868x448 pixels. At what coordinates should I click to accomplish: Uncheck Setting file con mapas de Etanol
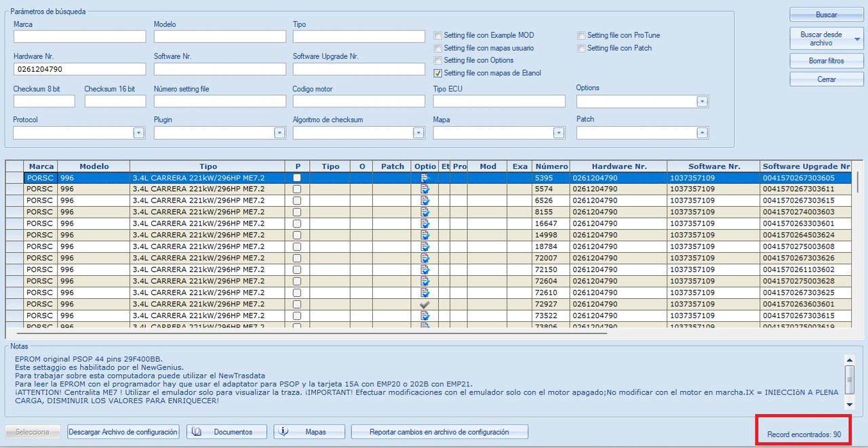438,73
